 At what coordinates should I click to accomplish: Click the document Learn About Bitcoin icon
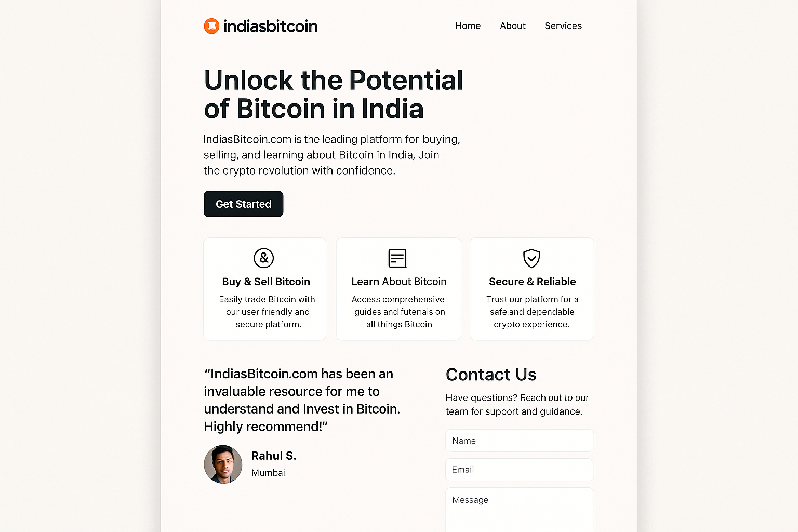[397, 258]
